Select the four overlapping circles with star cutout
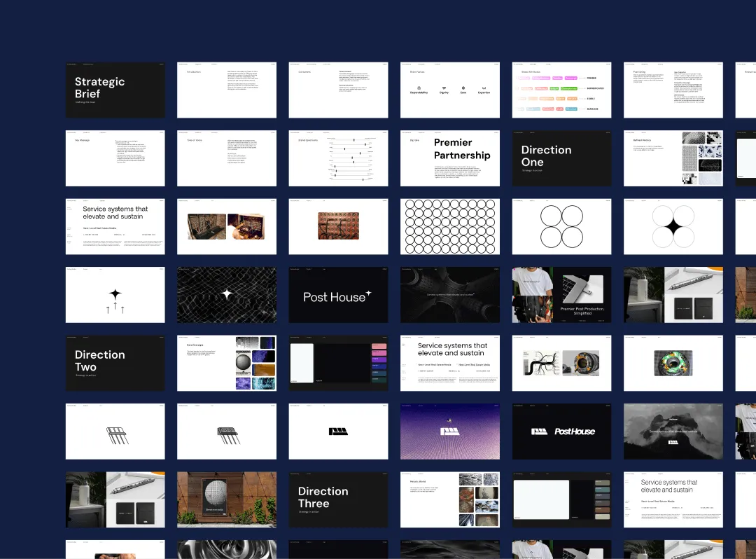 point(673,227)
